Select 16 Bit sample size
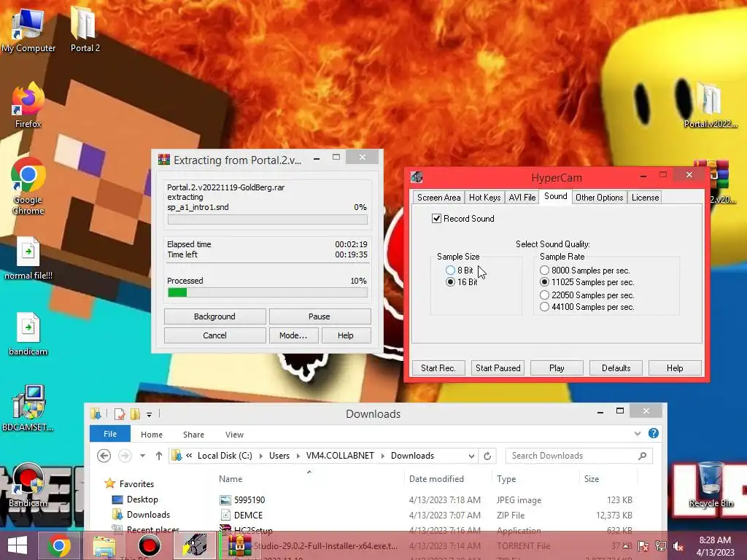 click(450, 282)
